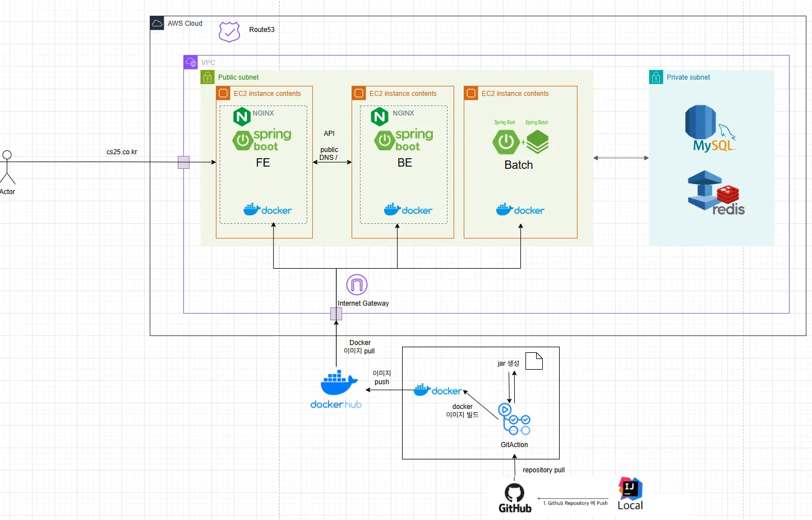Click the AWS Cloud icon
The height and width of the screenshot is (520, 812).
(157, 24)
